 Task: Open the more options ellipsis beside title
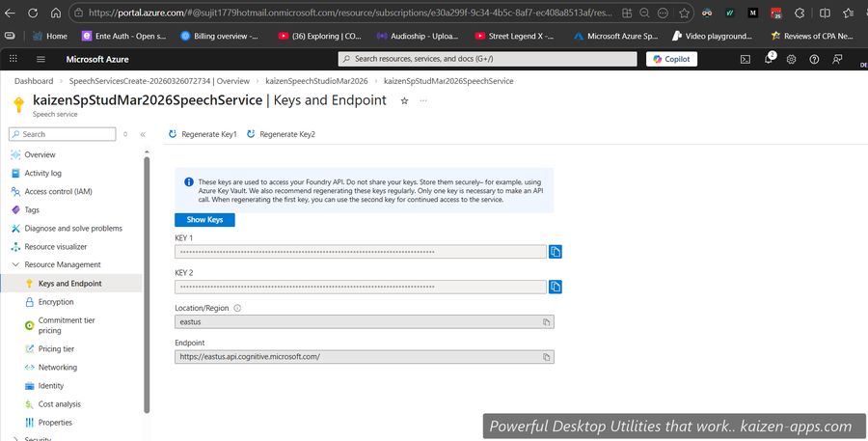pyautogui.click(x=423, y=100)
